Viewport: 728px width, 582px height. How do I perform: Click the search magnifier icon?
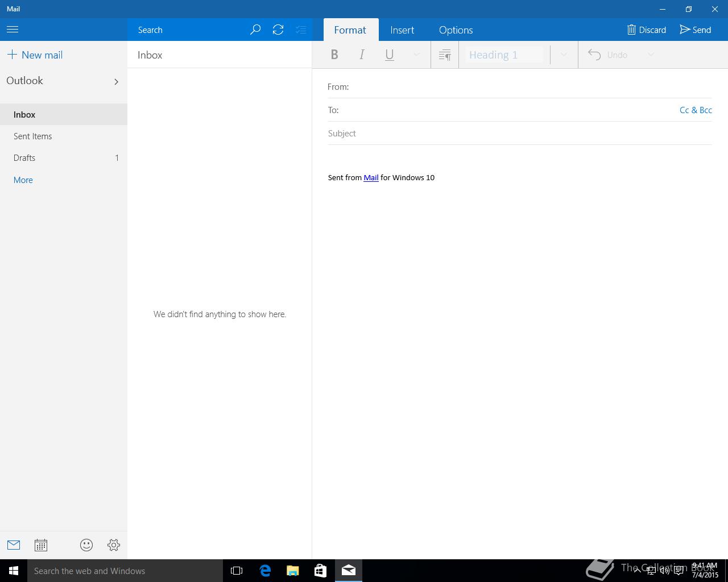255,30
